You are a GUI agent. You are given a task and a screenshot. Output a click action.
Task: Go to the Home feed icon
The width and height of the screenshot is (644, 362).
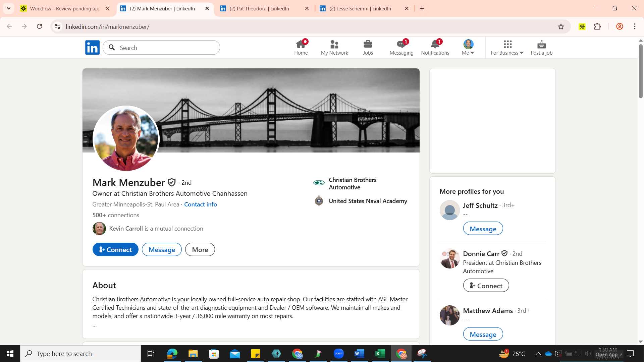point(301,48)
